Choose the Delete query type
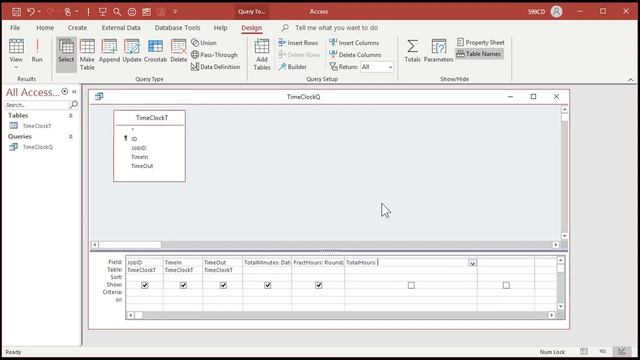 pos(178,51)
